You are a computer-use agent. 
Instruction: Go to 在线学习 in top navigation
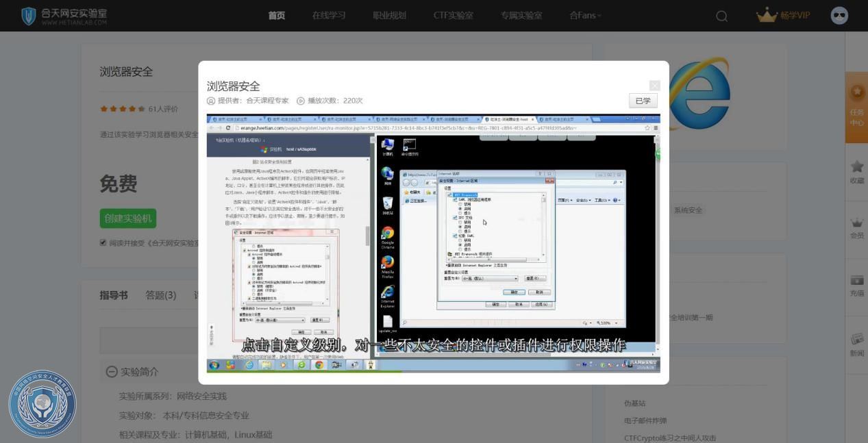329,16
